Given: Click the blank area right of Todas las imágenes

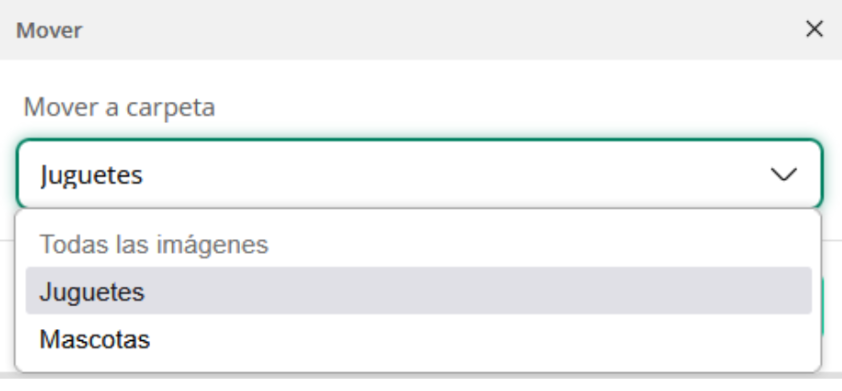Looking at the screenshot, I should click(x=540, y=244).
